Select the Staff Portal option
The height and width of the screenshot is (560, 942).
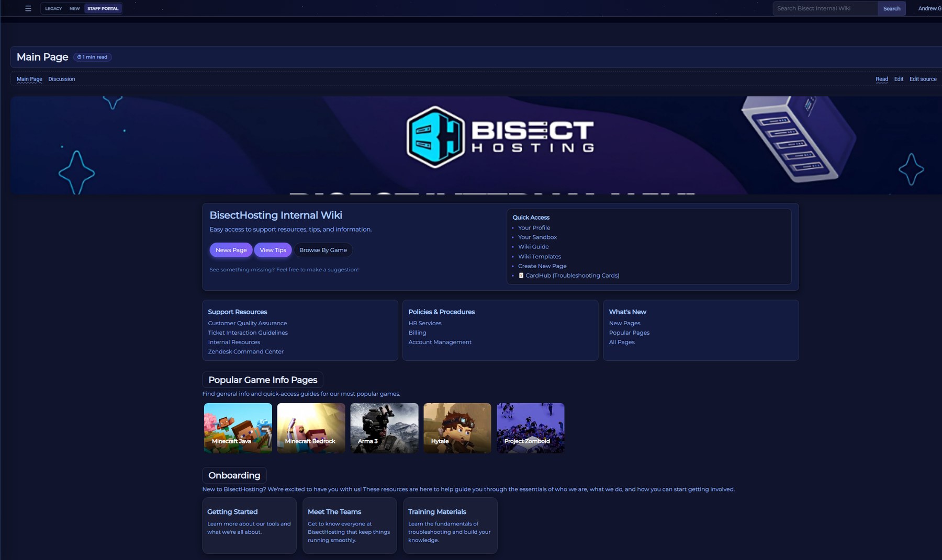click(103, 8)
